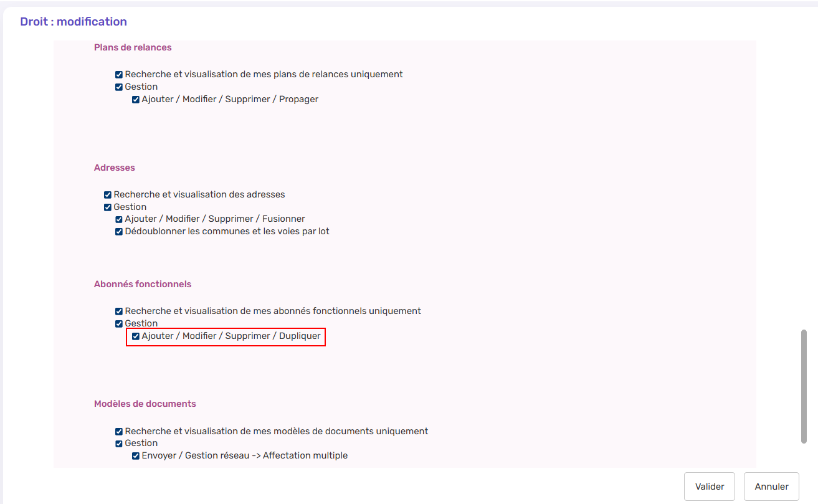Uncheck Gestion checkbox under Modèles de documents
Screen dimensions: 818x504
pyautogui.click(x=119, y=444)
